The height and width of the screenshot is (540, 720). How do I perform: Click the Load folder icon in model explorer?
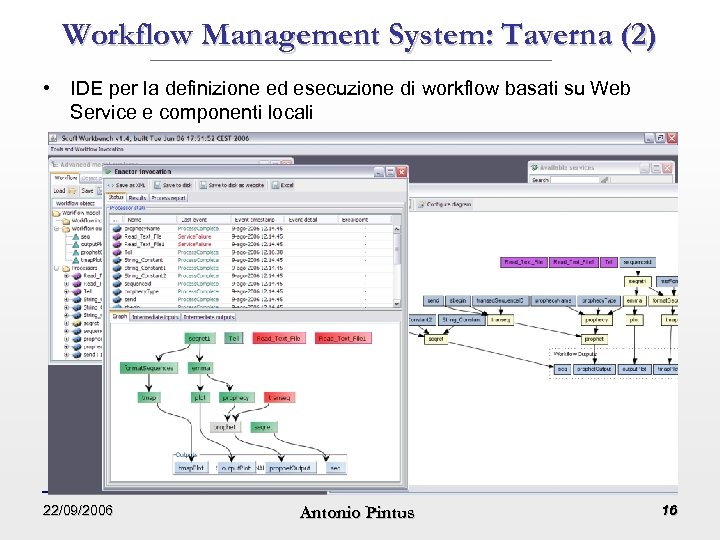click(x=73, y=191)
